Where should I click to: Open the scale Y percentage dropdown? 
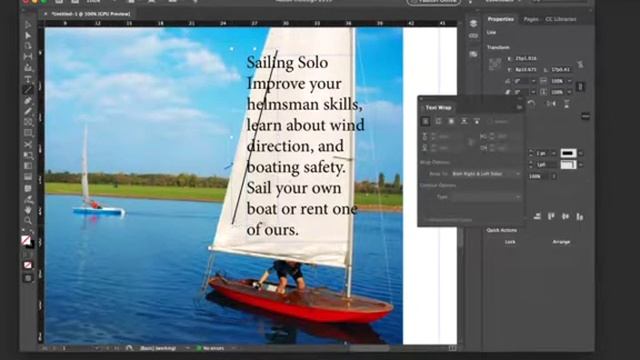[569, 92]
